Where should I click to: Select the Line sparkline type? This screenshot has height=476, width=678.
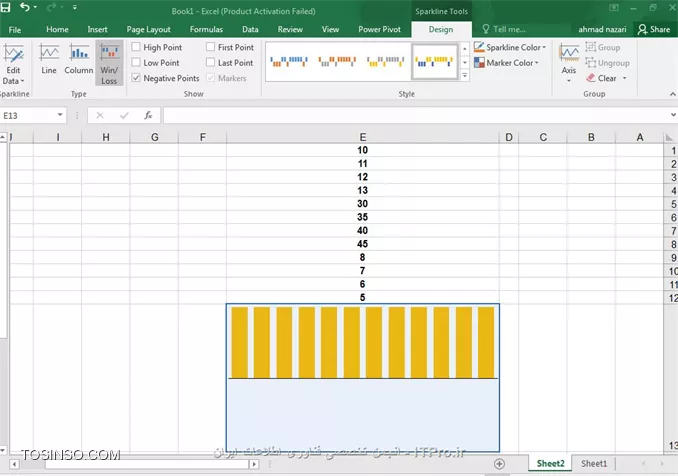49,58
